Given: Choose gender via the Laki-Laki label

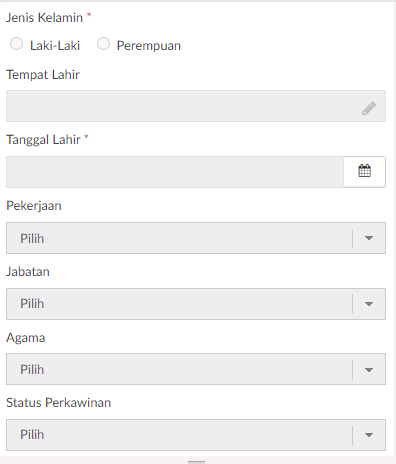Looking at the screenshot, I should coord(55,46).
